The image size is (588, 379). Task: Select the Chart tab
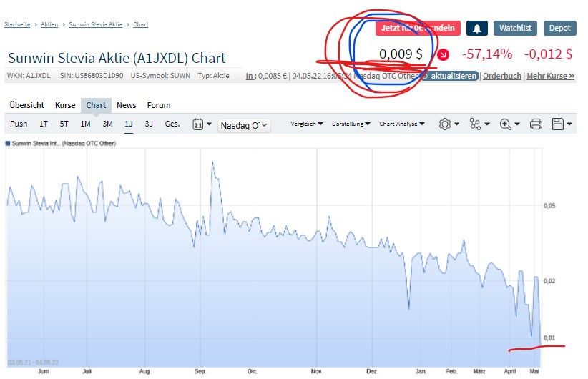click(96, 105)
